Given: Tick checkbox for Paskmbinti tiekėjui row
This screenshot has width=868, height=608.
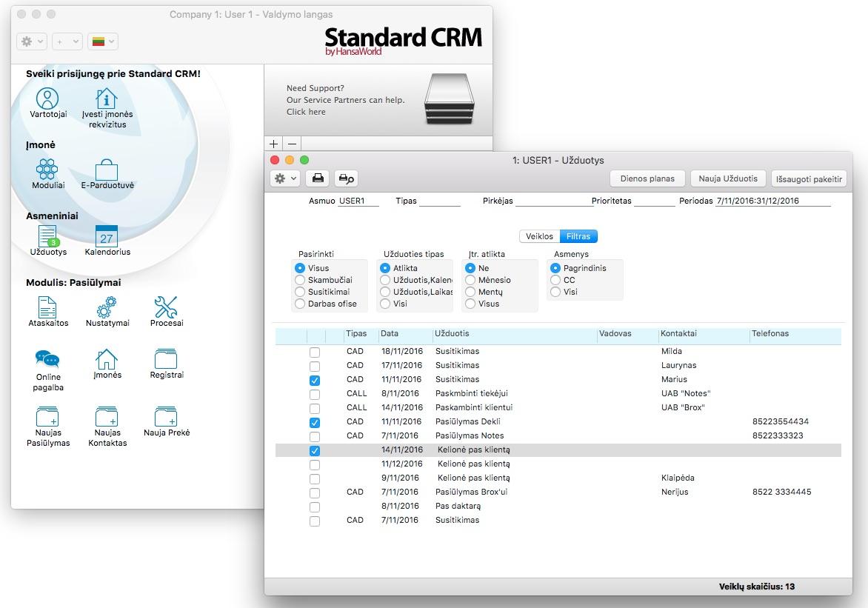Looking at the screenshot, I should coord(315,394).
